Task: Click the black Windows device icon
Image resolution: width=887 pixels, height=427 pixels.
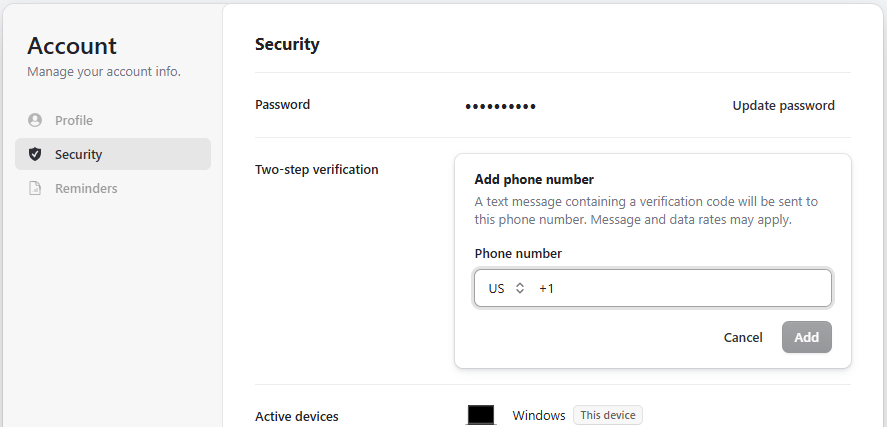Action: click(x=481, y=415)
